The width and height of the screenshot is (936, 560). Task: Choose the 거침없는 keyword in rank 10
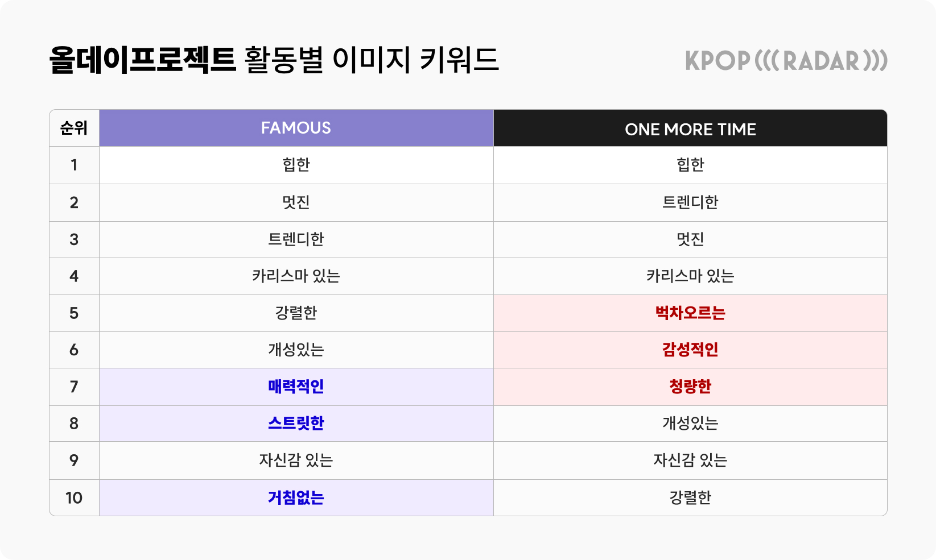(x=296, y=497)
